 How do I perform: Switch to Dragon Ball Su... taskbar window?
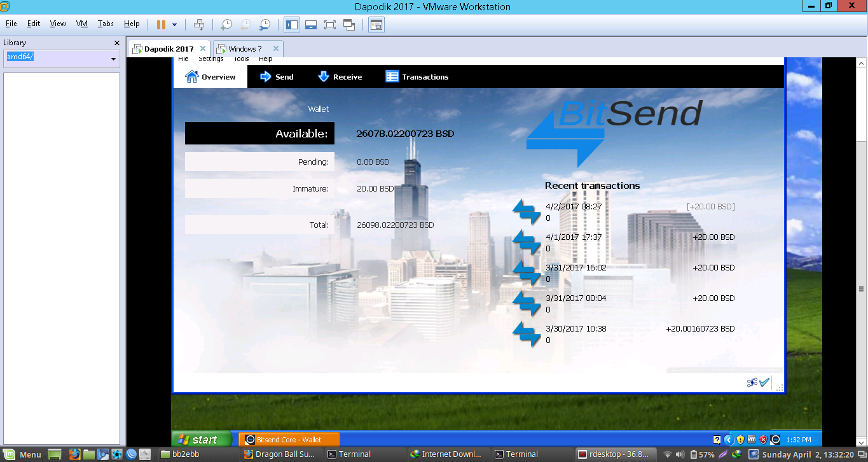point(280,454)
